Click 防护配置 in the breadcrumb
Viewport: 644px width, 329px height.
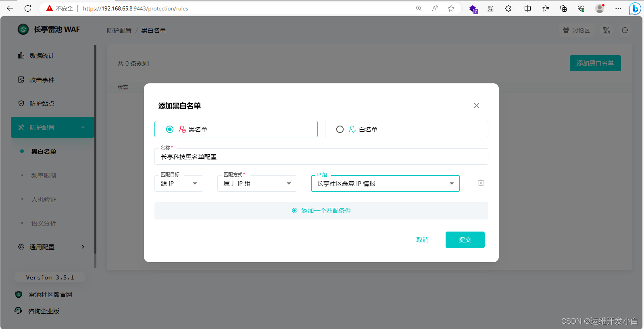click(x=119, y=30)
